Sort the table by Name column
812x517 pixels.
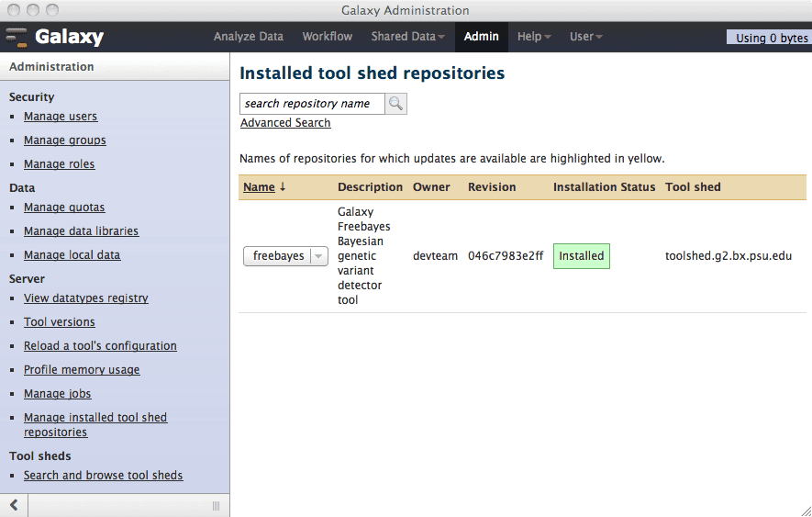pyautogui.click(x=259, y=187)
